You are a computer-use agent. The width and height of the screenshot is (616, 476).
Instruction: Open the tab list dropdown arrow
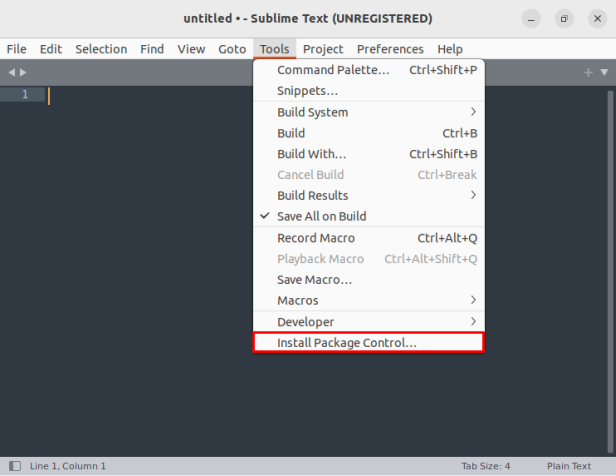(603, 72)
